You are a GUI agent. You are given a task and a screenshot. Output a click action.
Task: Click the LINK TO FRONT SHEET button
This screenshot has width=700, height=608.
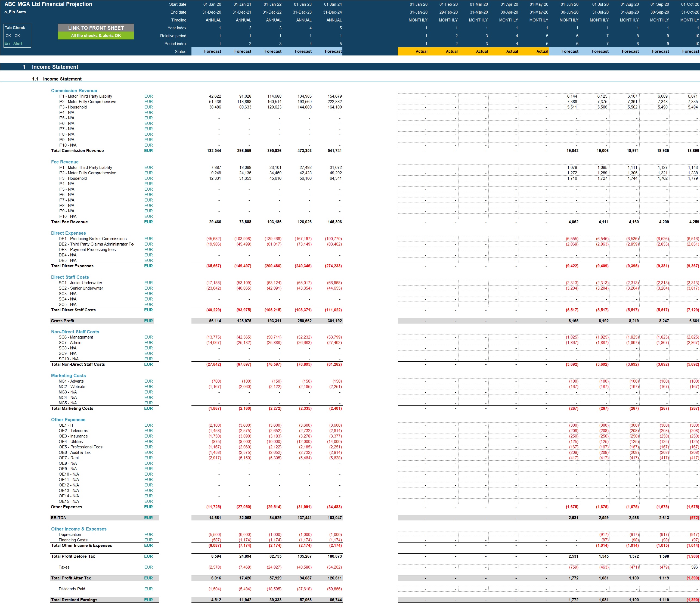click(x=96, y=28)
